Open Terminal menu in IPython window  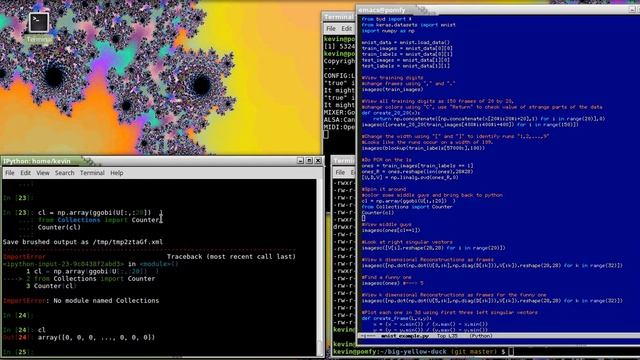92,173
